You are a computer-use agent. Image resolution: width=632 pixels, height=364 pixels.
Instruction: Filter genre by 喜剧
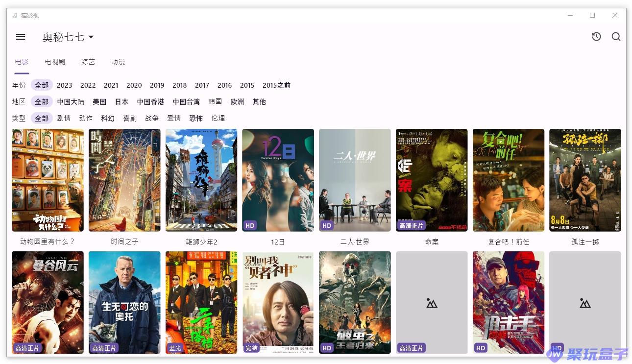coord(130,118)
